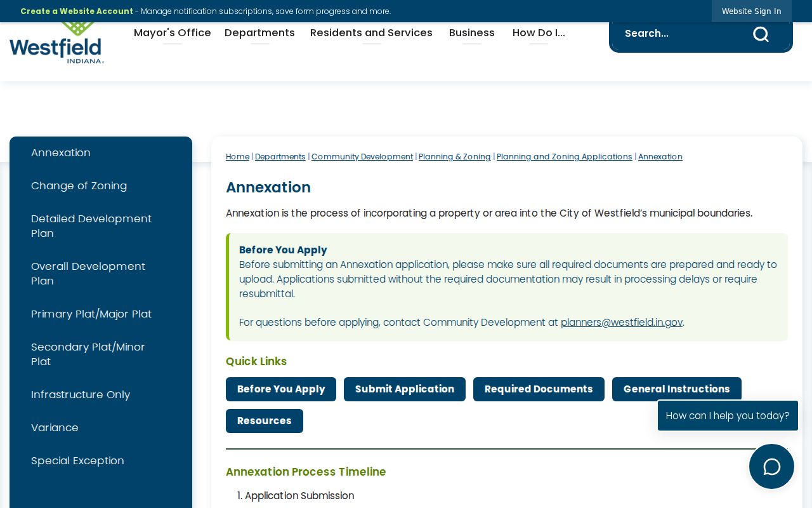
Task: Click into the Search field
Action: [x=682, y=34]
